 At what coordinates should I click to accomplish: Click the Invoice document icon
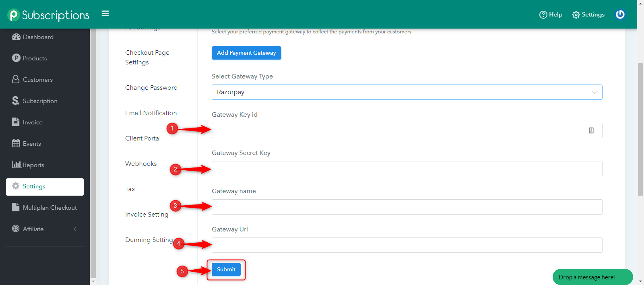(x=16, y=122)
